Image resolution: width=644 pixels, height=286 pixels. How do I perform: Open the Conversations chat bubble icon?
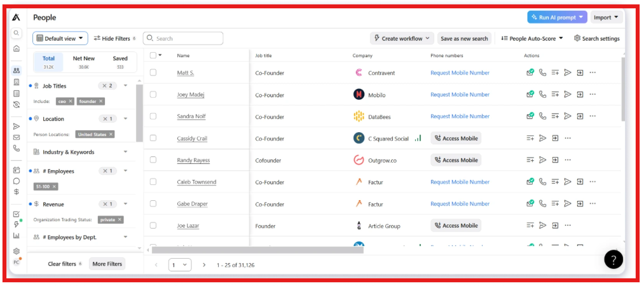17,181
